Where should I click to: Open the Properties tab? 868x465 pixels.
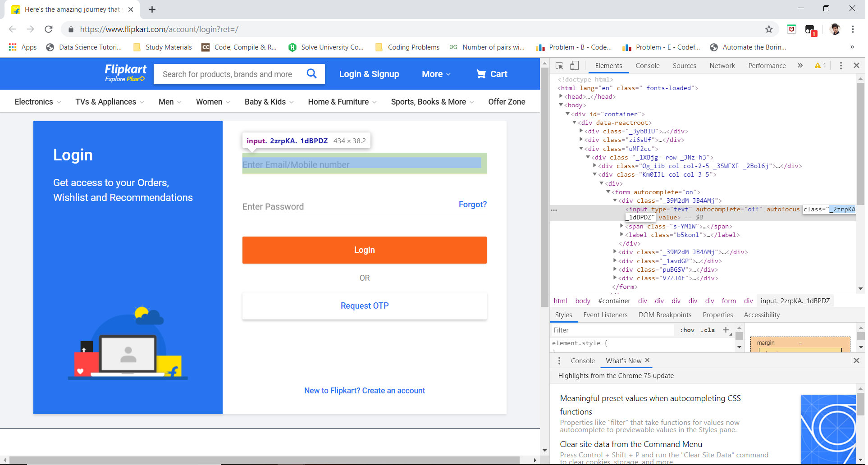click(x=718, y=315)
